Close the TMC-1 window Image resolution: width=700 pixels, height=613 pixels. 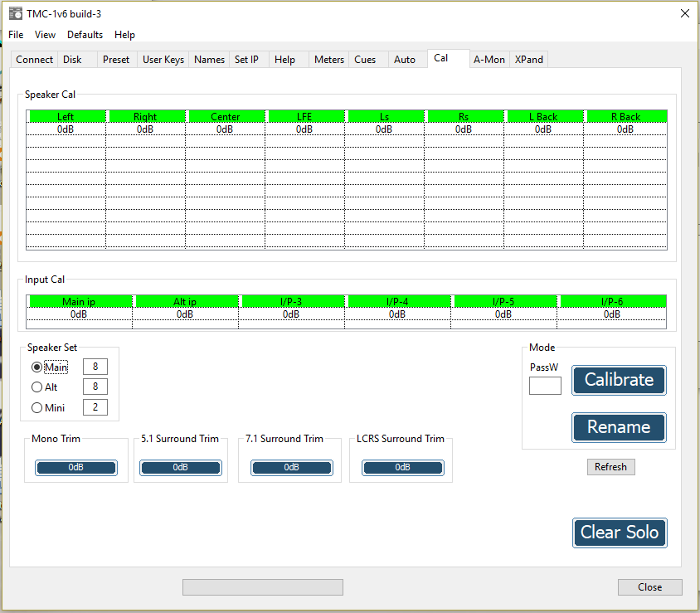pyautogui.click(x=685, y=13)
